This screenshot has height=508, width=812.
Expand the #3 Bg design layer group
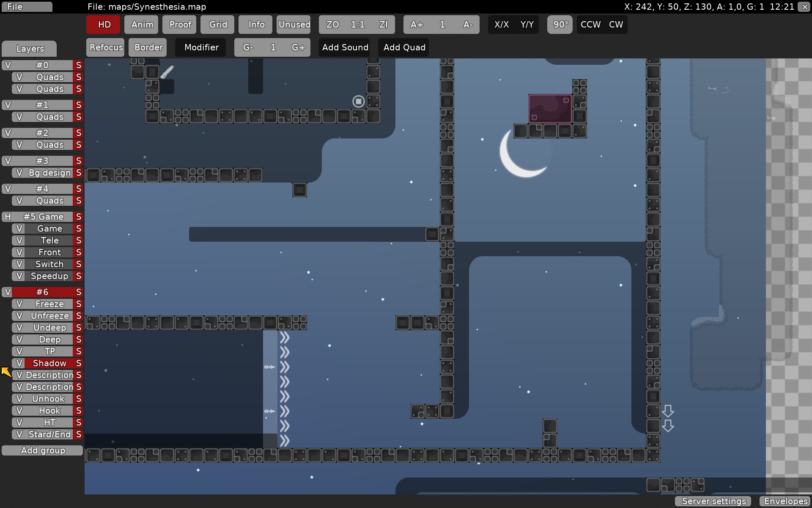pyautogui.click(x=41, y=160)
